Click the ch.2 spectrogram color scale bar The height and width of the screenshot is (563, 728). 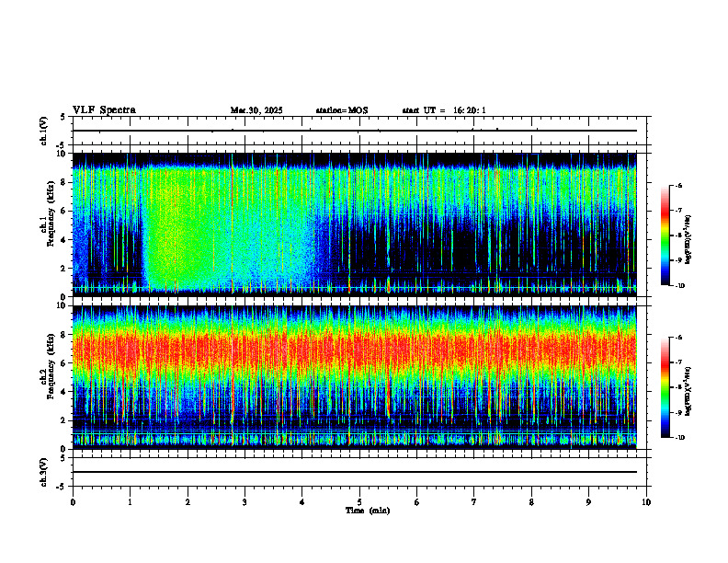[665, 387]
